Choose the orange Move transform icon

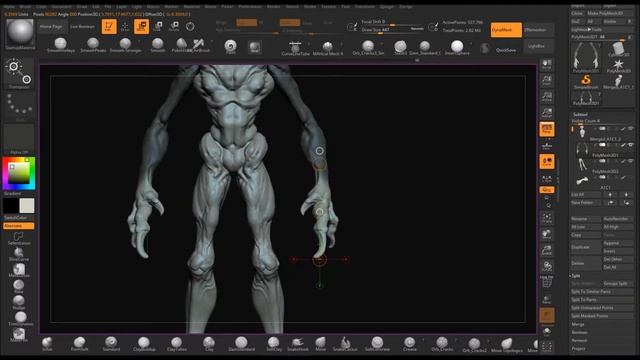pos(141,27)
